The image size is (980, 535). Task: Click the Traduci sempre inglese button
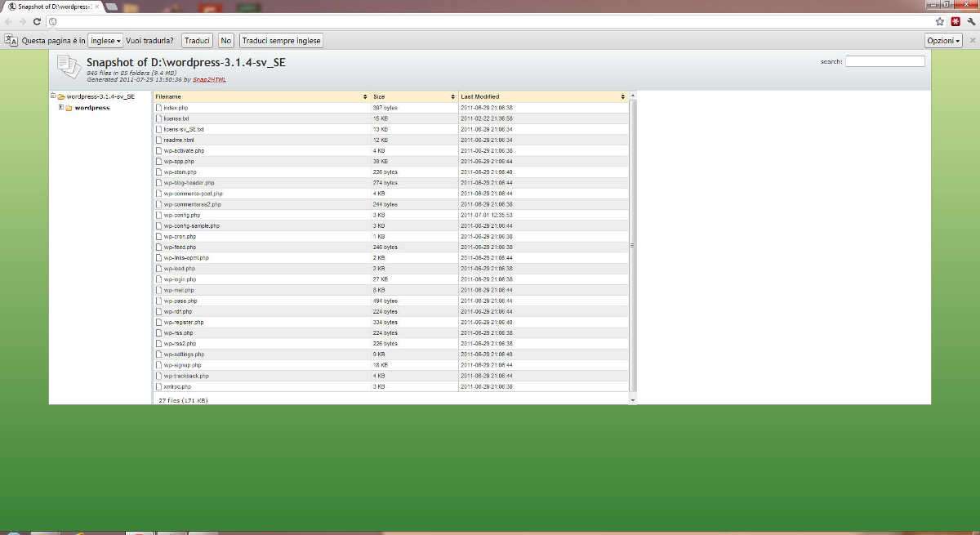[x=282, y=40]
